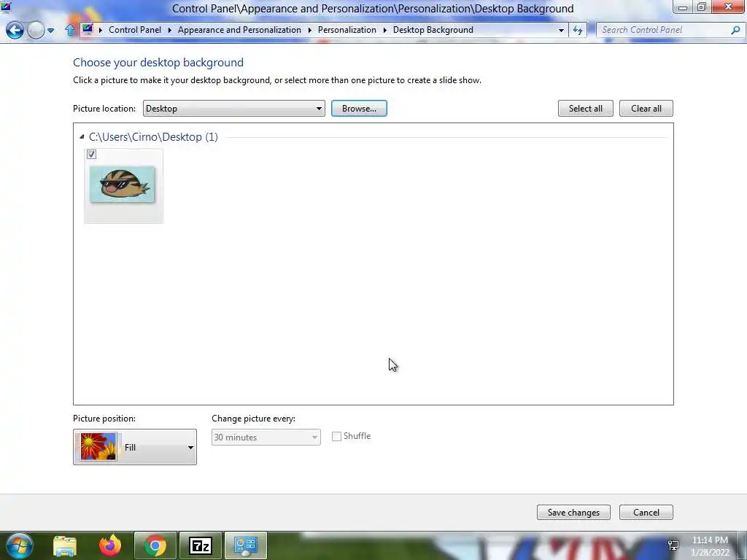Select the sunglasses creature wallpaper thumbnail

pyautogui.click(x=123, y=184)
